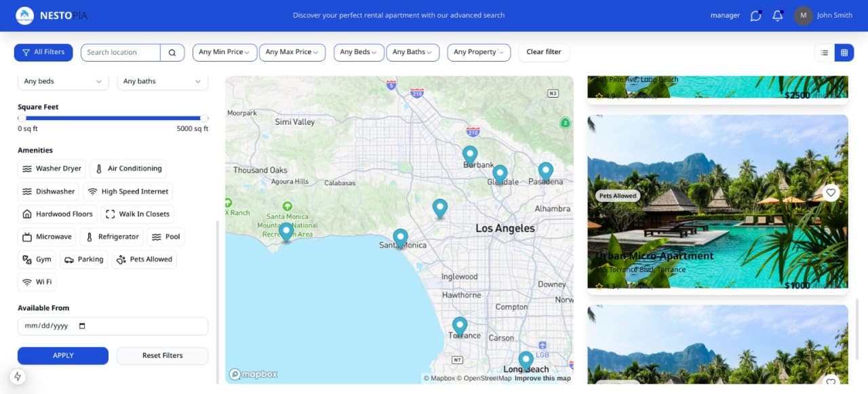Click the Burbank map pin
The height and width of the screenshot is (394, 868).
[470, 156]
